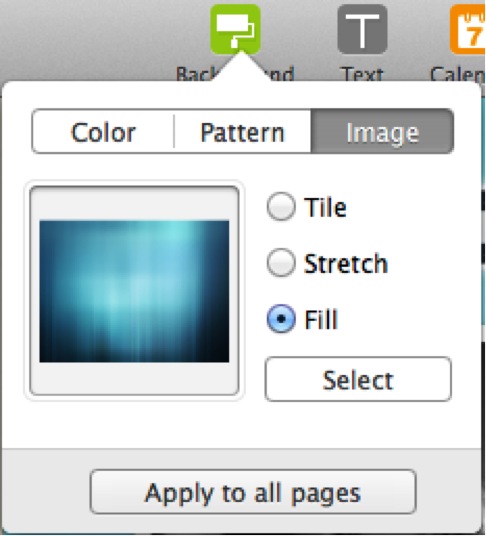The height and width of the screenshot is (536, 486).
Task: Select the Tile radio button
Action: (281, 206)
